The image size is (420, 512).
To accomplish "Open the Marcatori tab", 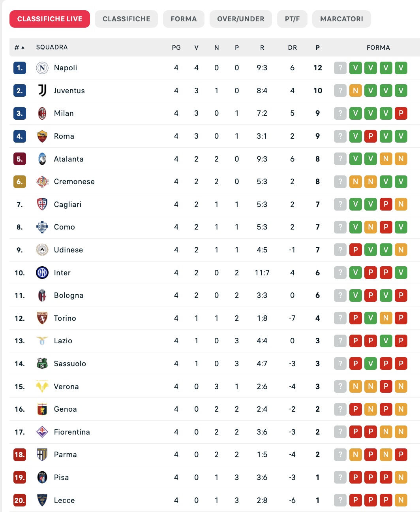I will (341, 19).
